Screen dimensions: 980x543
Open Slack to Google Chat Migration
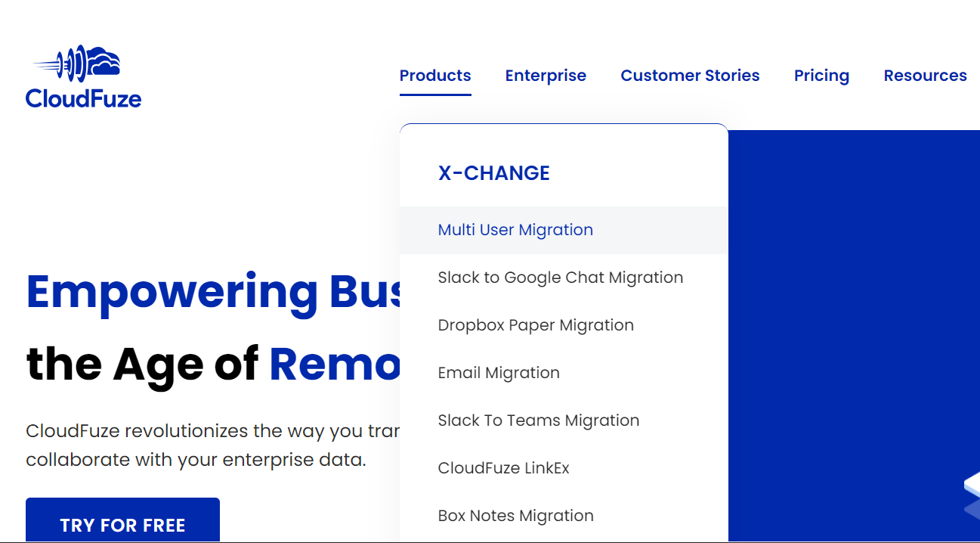coord(561,278)
